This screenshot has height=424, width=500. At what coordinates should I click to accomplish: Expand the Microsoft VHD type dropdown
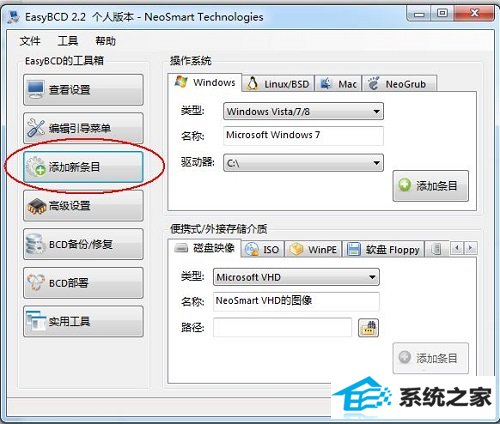[296, 277]
